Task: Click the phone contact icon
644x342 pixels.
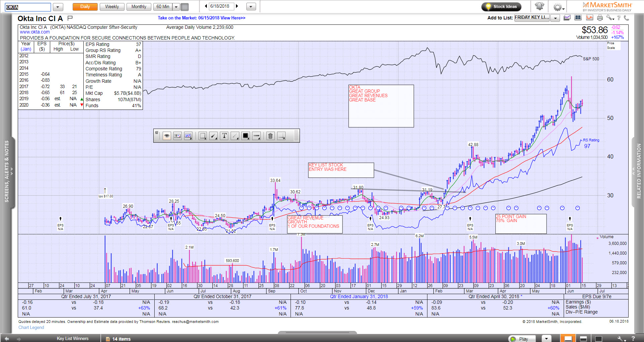Action: tap(626, 18)
